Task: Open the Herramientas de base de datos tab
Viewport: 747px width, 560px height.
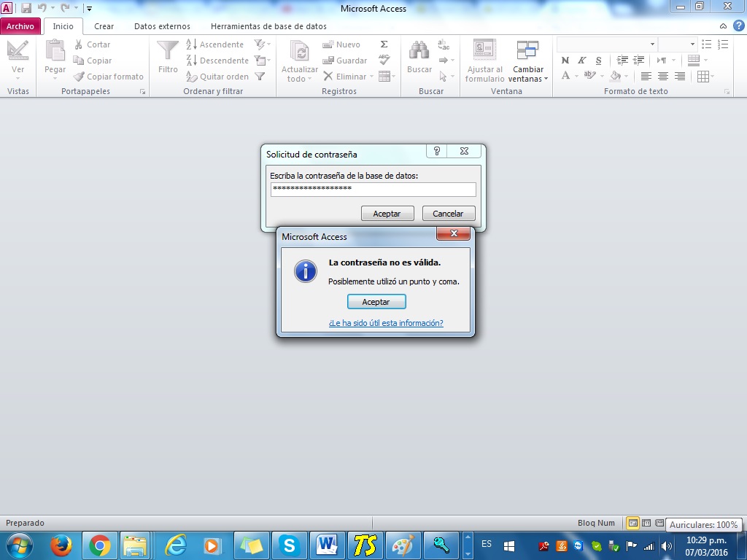Action: tap(268, 26)
